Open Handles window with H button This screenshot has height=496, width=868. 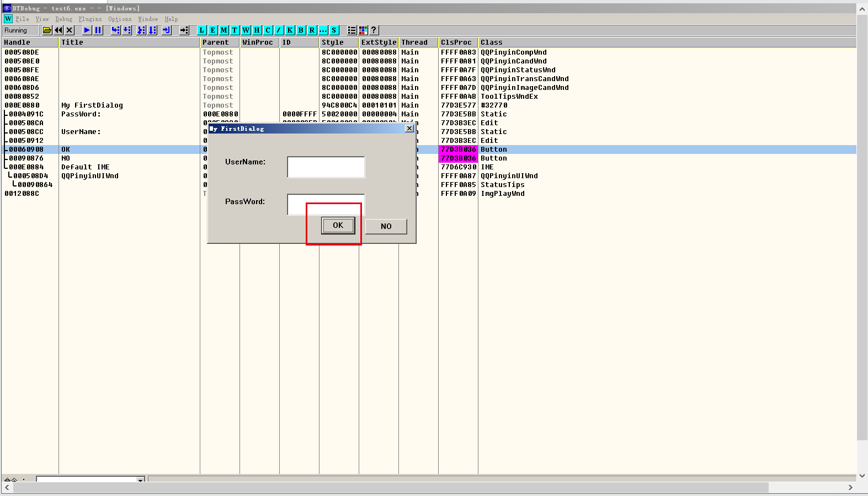click(x=257, y=30)
